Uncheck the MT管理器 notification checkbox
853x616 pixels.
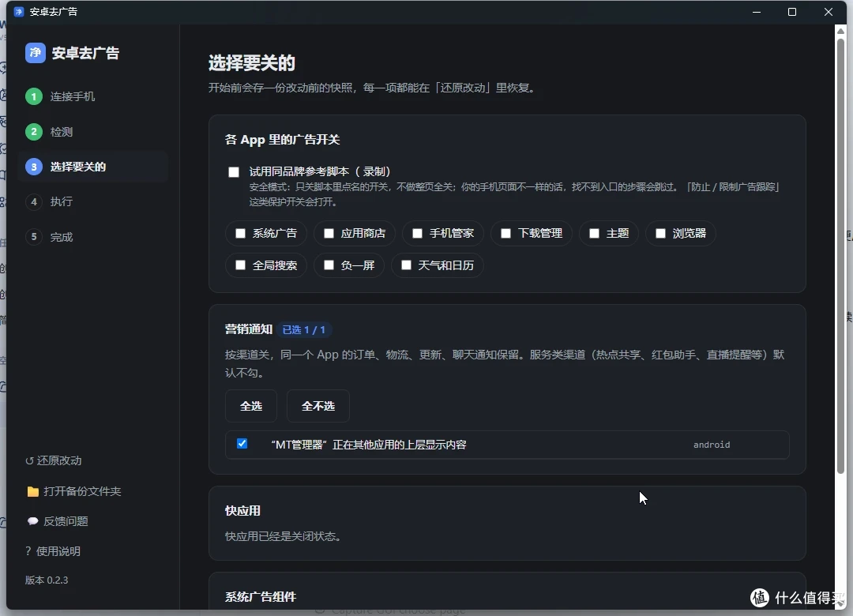pyautogui.click(x=242, y=444)
